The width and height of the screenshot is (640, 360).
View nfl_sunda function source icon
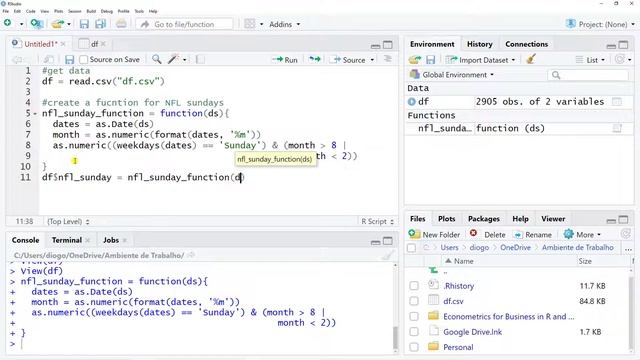617,129
